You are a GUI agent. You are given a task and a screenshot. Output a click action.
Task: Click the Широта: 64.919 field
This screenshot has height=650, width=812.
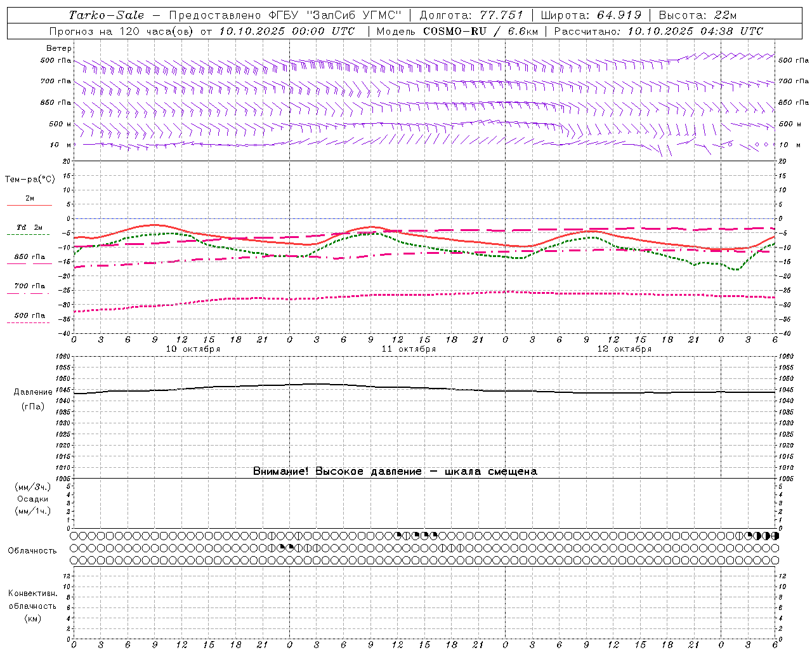click(x=591, y=15)
